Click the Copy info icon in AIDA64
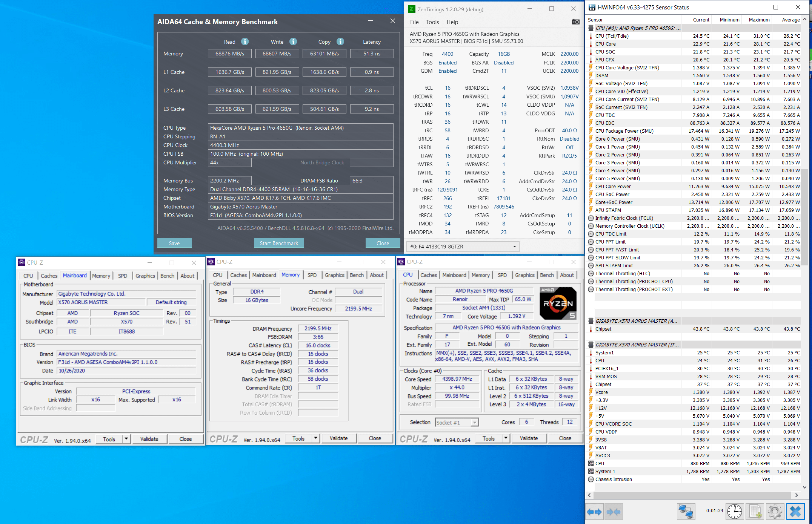 340,41
